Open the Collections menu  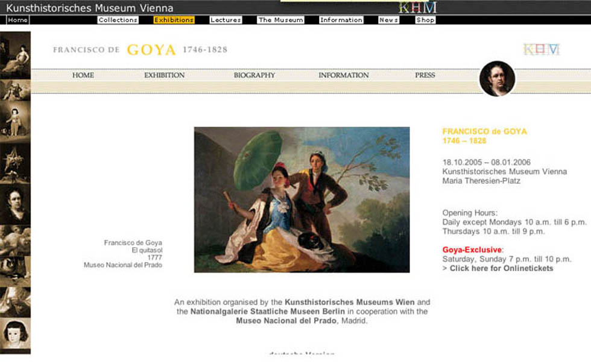pos(118,20)
